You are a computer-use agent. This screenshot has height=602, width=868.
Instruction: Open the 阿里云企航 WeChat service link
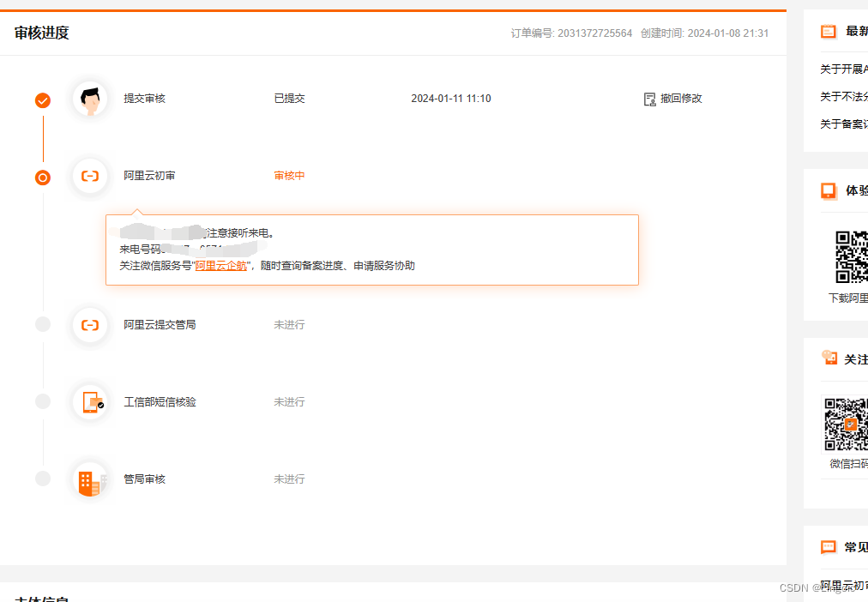tap(221, 266)
